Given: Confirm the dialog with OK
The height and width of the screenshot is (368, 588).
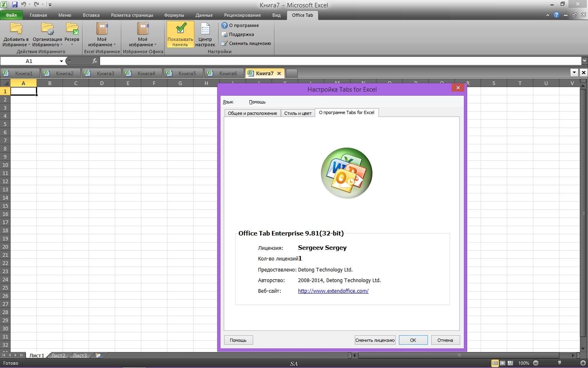Looking at the screenshot, I should click(413, 340).
